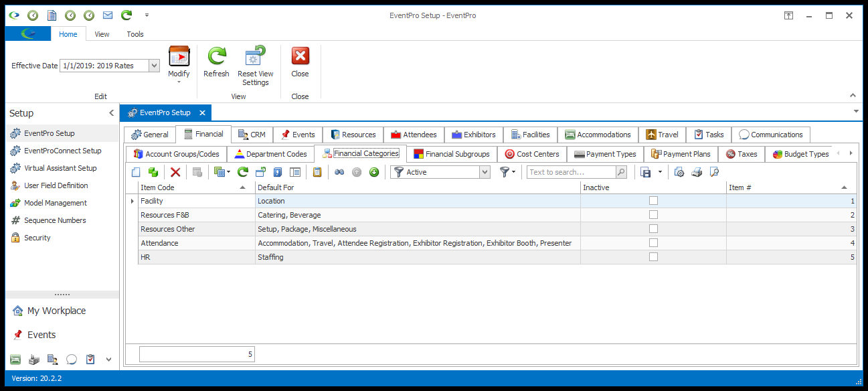Open the Account Groups/Codes subtab
This screenshot has height=391, width=868.
click(177, 154)
